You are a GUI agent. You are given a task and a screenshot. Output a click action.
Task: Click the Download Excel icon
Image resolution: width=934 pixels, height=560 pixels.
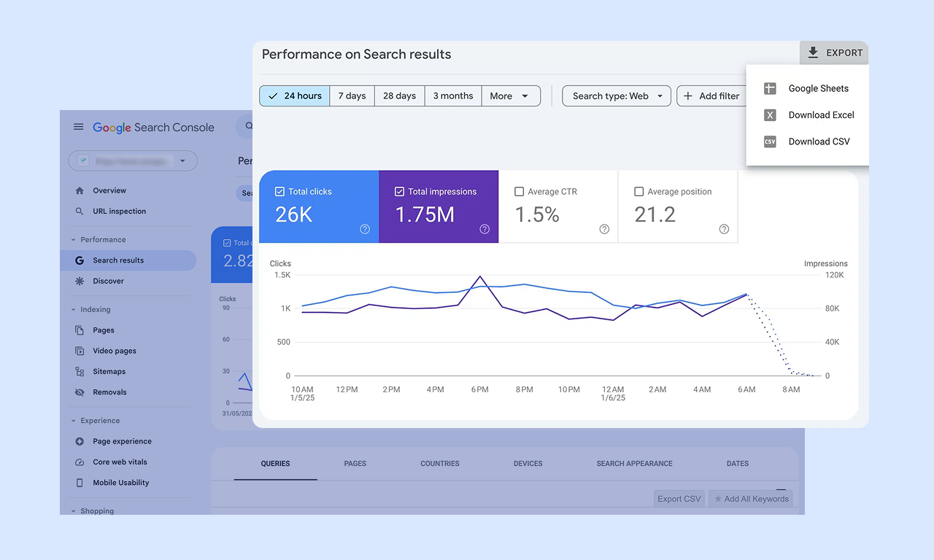(770, 115)
